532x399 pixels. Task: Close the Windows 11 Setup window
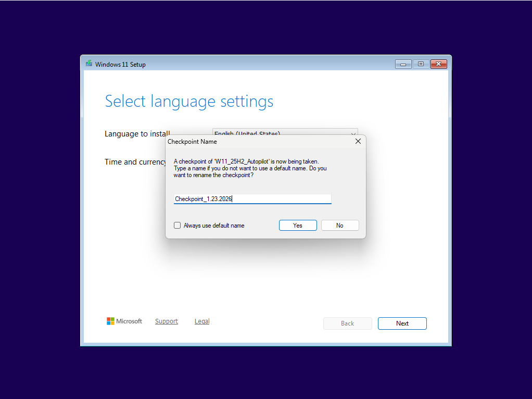[439, 64]
